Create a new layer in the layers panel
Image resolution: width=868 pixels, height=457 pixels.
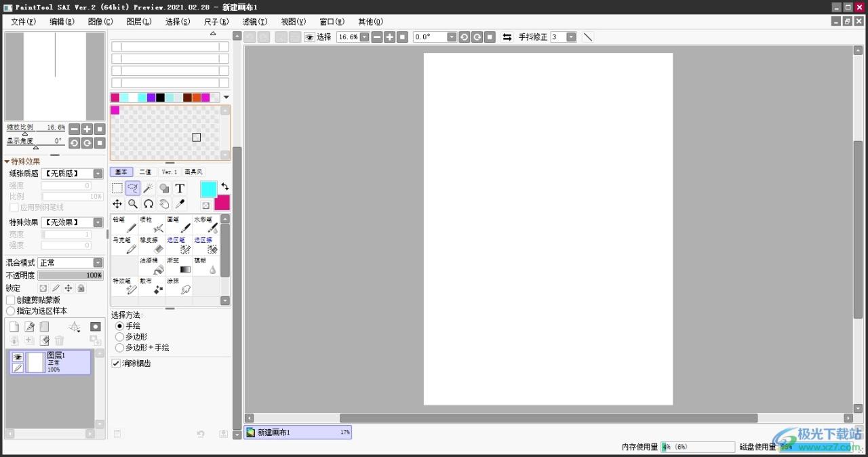(x=14, y=327)
